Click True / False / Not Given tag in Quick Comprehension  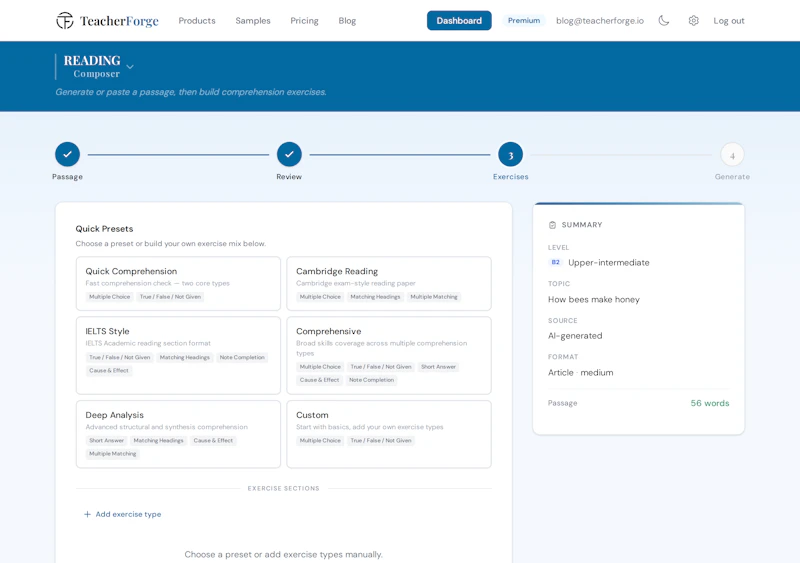click(x=170, y=297)
